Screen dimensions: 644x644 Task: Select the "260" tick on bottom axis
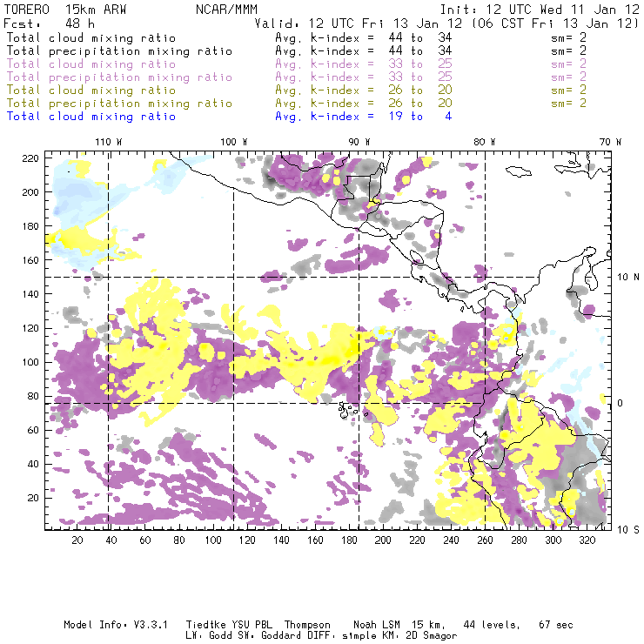click(x=485, y=540)
